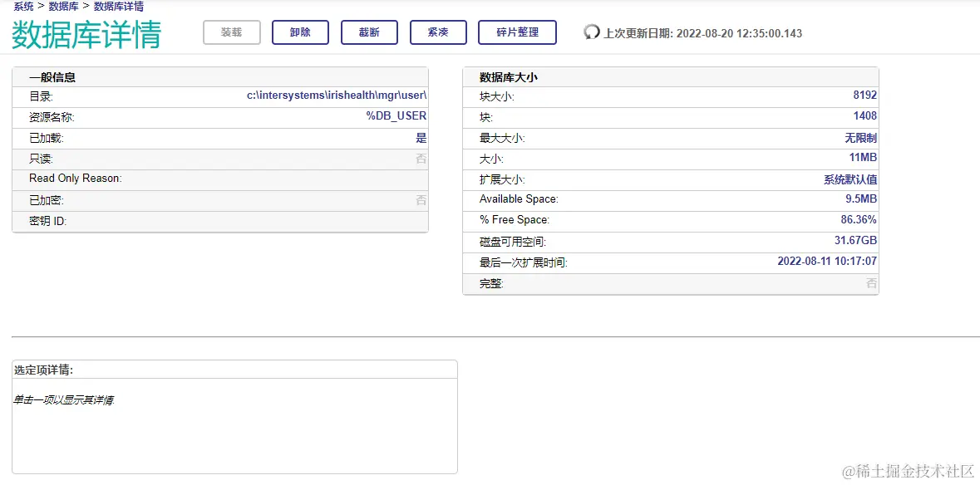Click the 最后一次扩展时间 label
The width and height of the screenshot is (980, 485).
click(x=523, y=262)
